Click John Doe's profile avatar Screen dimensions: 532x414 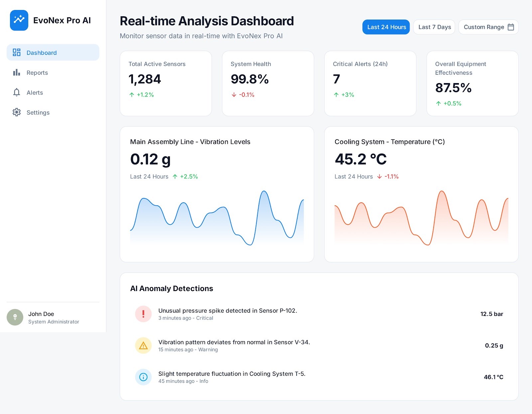click(x=15, y=317)
